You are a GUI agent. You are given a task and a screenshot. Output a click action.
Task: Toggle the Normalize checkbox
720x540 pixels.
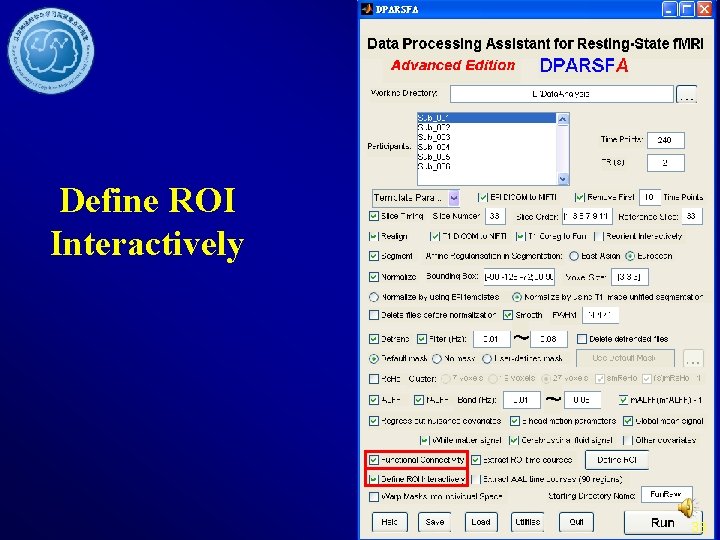[374, 277]
